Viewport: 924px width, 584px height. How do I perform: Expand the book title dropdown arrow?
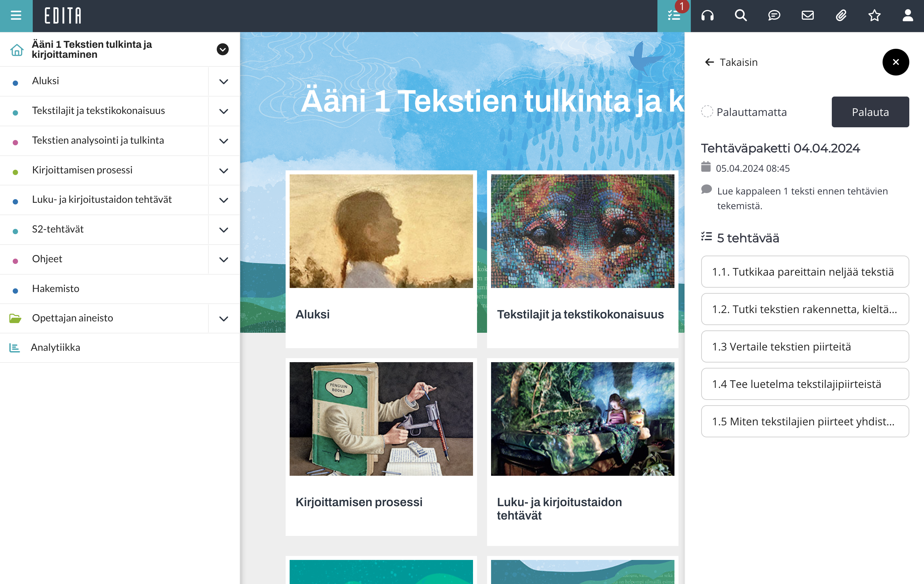tap(222, 49)
